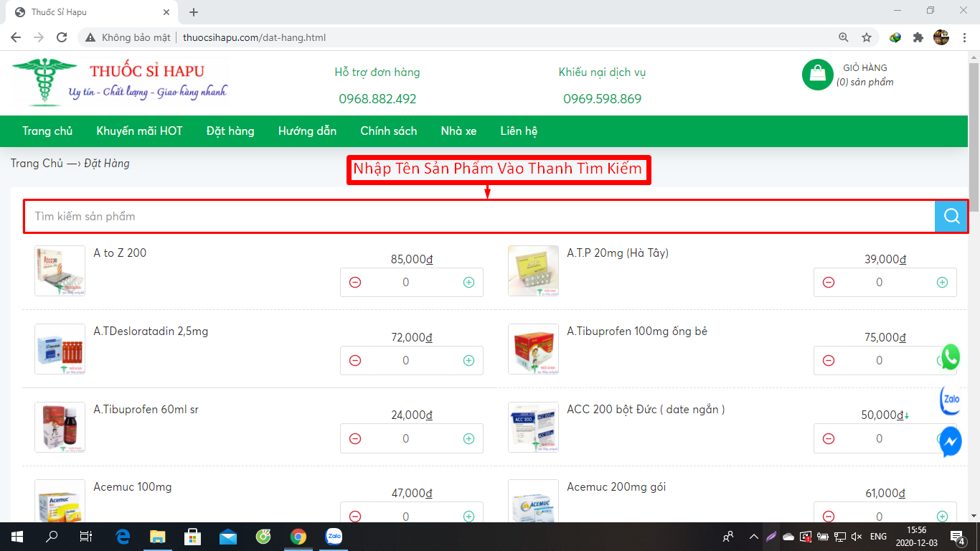Viewport: 980px width, 551px height.
Task: Open Chính sách menu item
Action: coord(389,131)
